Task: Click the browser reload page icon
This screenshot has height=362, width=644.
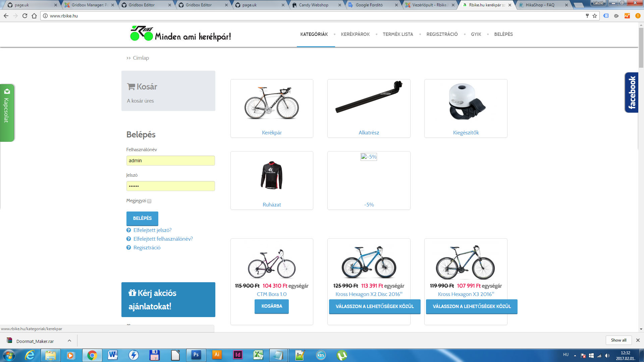Action: [25, 16]
